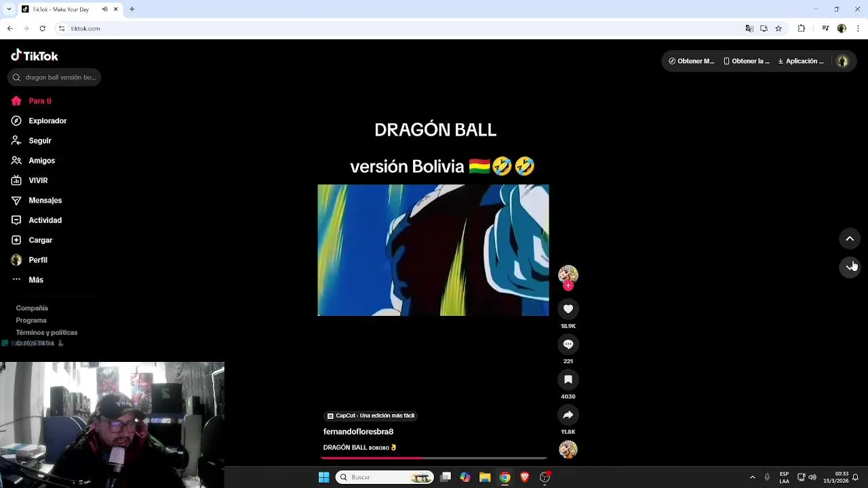Open File Explorer on the taskbar
Image resolution: width=868 pixels, height=488 pixels.
[x=485, y=477]
